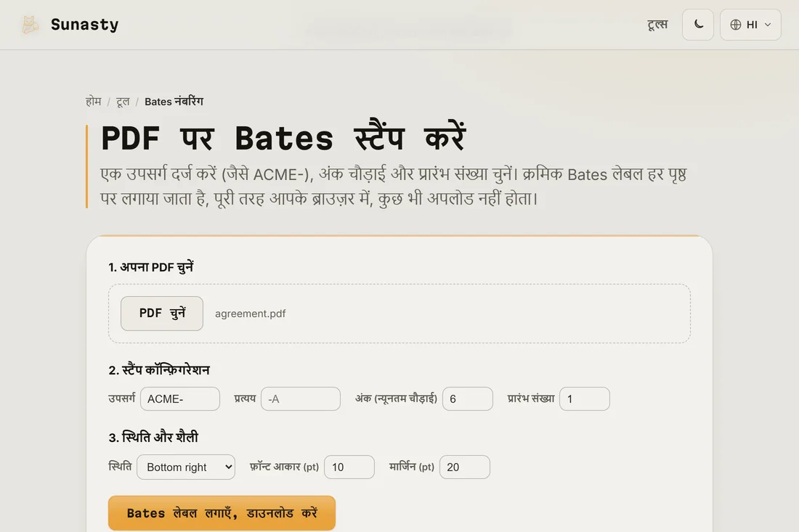The image size is (799, 532).
Task: Click the PDF चुनें file button
Action: [162, 314]
